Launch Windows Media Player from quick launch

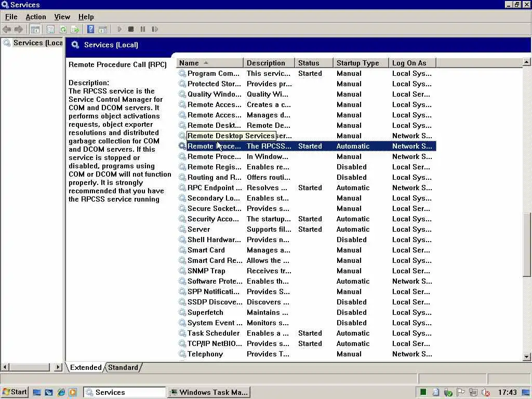pos(73,393)
